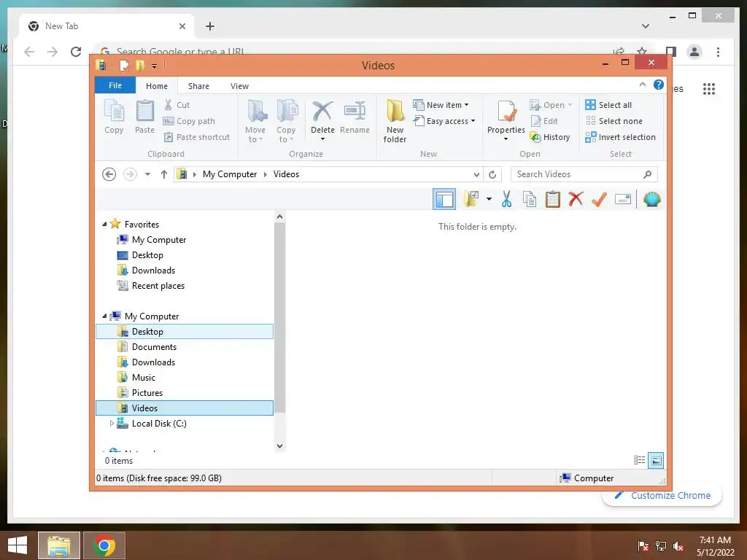Switch to large icons view icon

click(656, 460)
